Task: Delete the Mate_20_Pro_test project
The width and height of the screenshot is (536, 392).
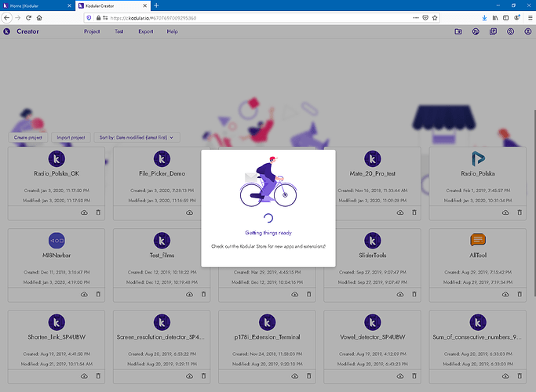Action: click(414, 212)
